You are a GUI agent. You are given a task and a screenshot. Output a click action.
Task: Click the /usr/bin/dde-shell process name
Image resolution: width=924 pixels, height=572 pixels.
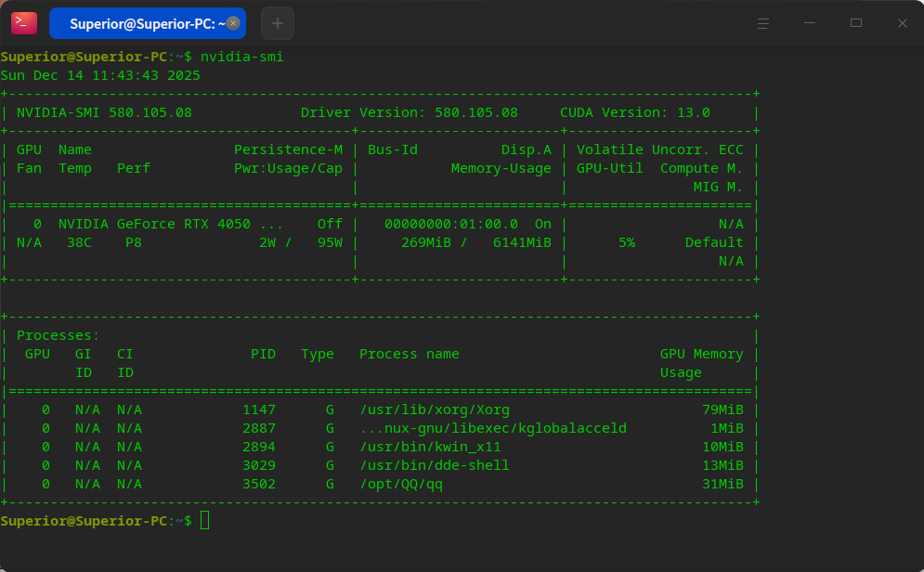435,465
